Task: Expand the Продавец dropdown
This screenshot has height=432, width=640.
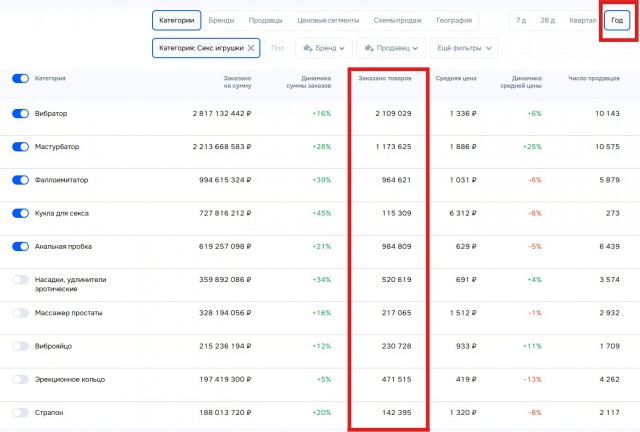Action: tap(391, 48)
